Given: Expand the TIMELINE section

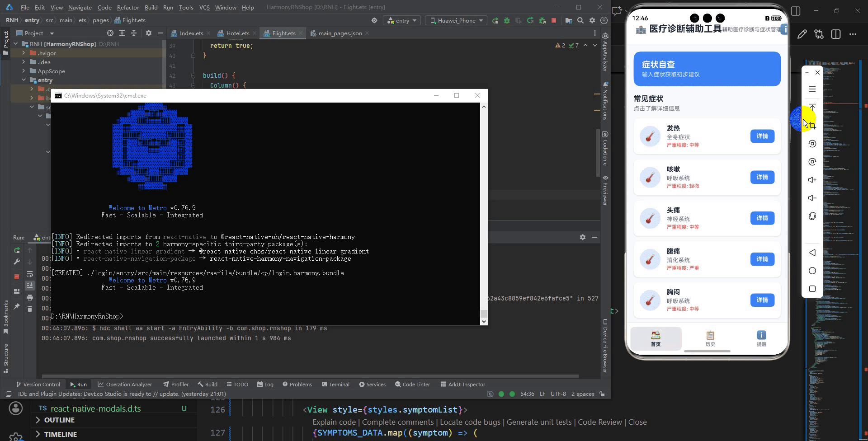Looking at the screenshot, I should click(x=38, y=434).
